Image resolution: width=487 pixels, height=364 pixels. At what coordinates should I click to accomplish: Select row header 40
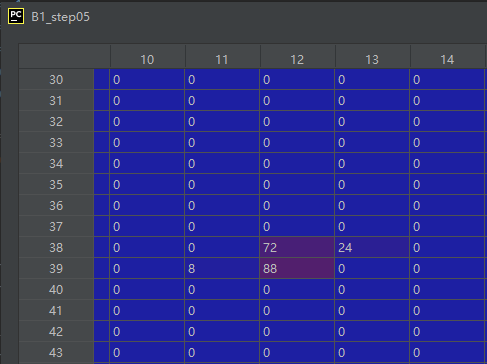[x=56, y=290]
